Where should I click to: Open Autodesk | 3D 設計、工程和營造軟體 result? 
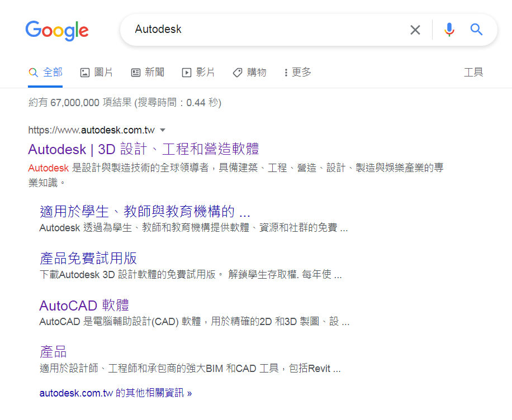click(x=144, y=149)
